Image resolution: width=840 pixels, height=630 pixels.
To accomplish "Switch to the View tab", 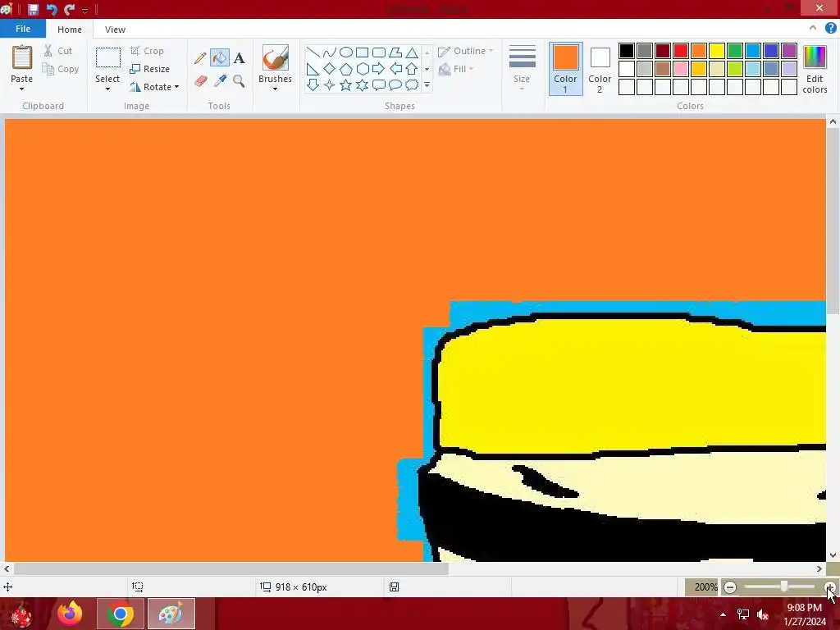I will 115,30.
